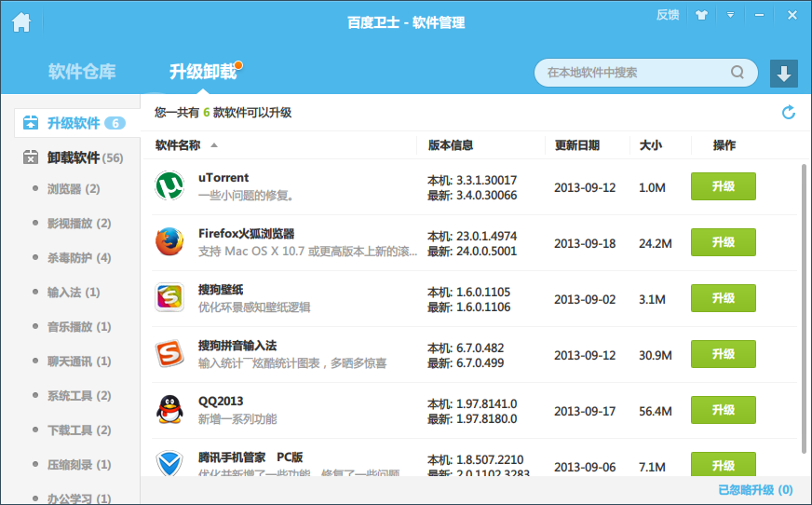Image resolution: width=812 pixels, height=505 pixels.
Task: Click the QQ2013 name text
Action: pos(221,402)
